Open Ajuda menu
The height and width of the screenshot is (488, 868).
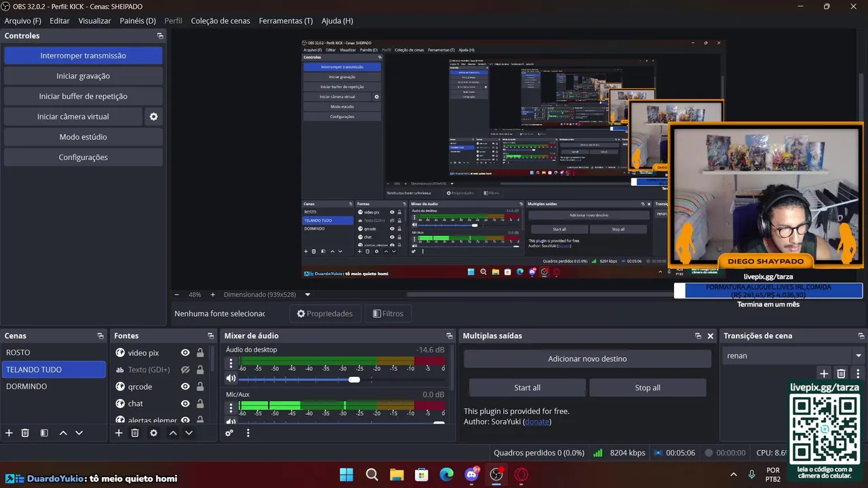(337, 21)
